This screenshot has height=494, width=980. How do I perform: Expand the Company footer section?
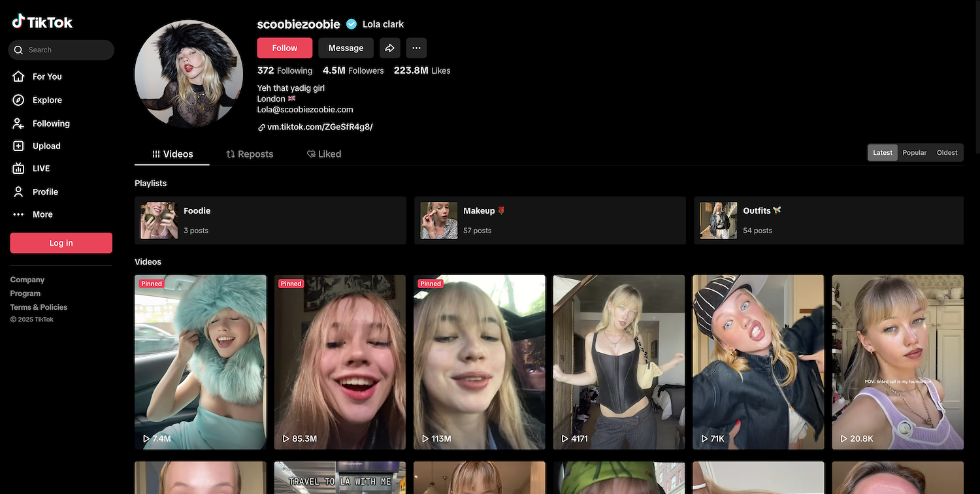tap(27, 280)
